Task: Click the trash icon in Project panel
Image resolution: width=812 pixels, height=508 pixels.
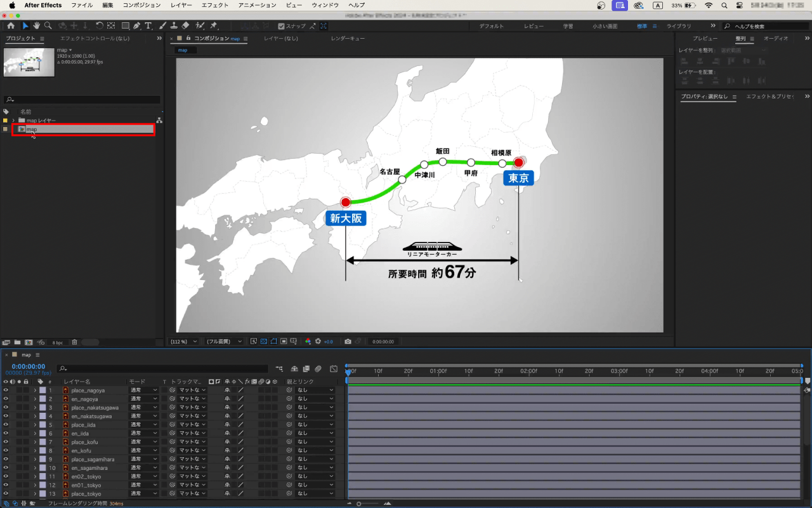Action: coord(74,342)
